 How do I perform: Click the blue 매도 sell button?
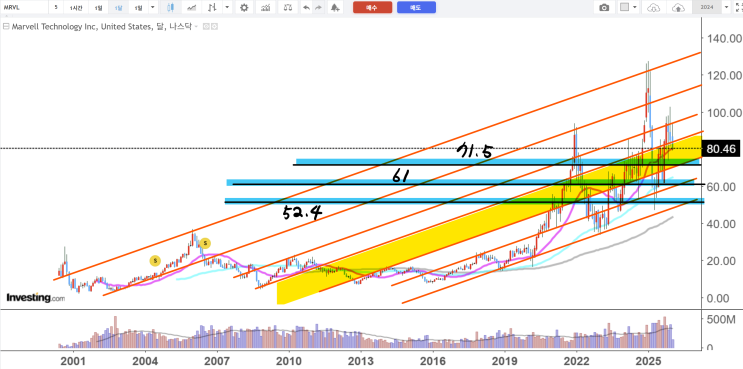point(417,8)
